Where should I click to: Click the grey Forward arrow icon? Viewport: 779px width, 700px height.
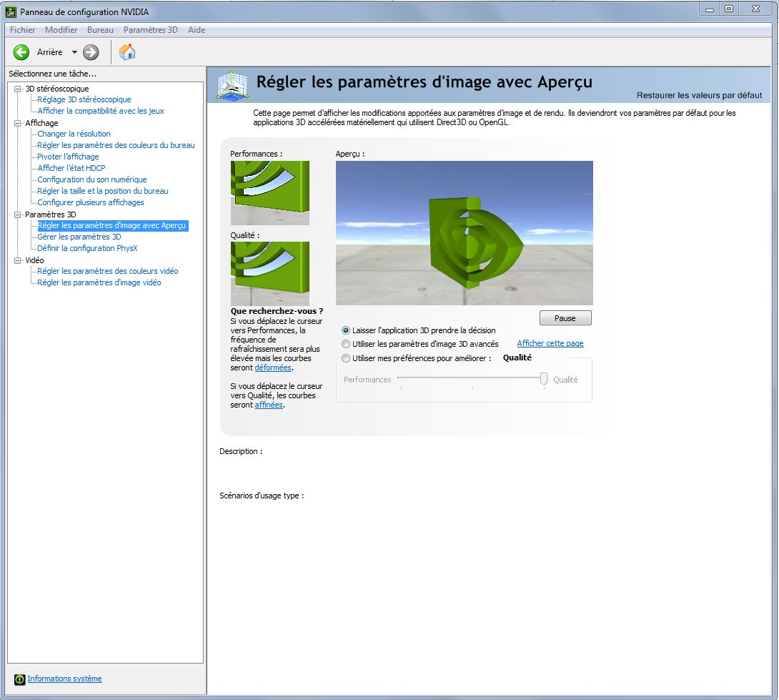[x=91, y=52]
